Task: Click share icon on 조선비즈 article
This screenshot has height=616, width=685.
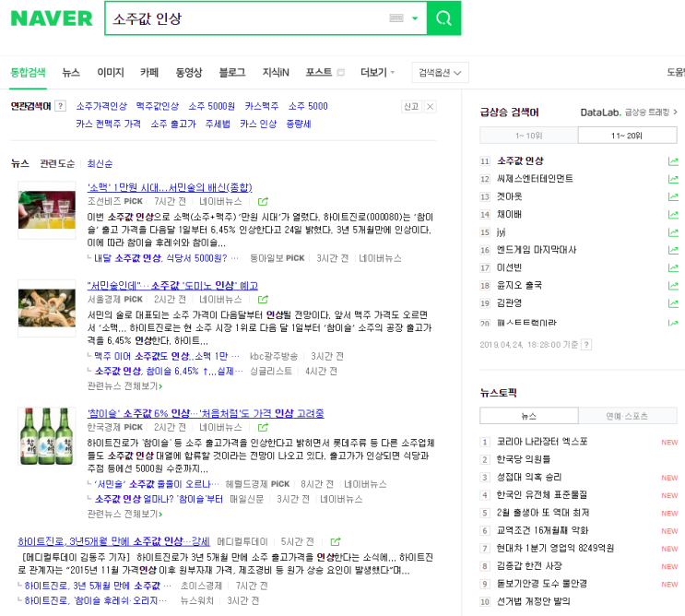Action: click(x=263, y=201)
